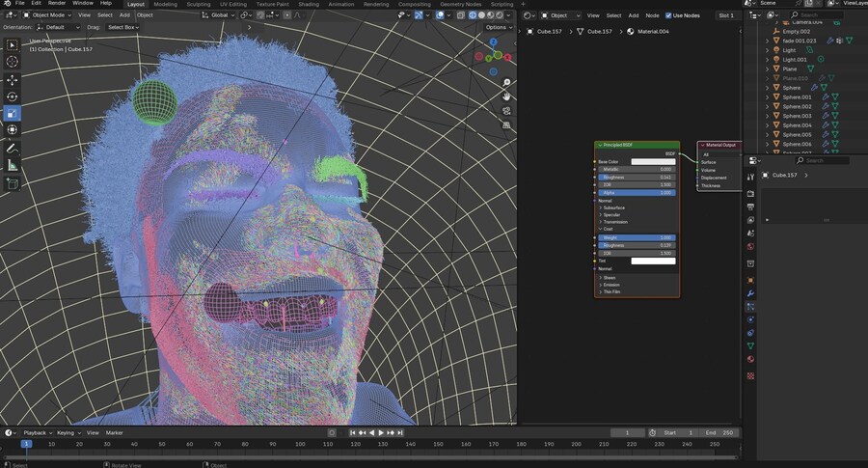Open the timeline Playback popover

pos(38,432)
